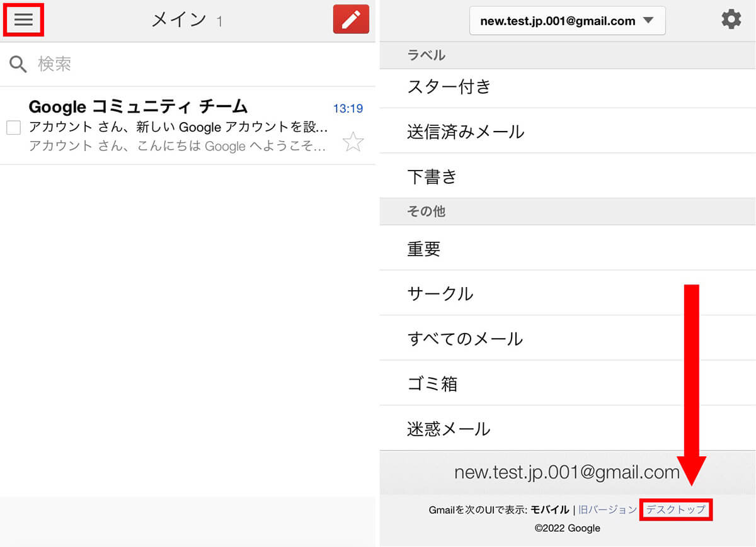756x547 pixels.
Task: Open 迷惑メール spam folder
Action: click(567, 429)
